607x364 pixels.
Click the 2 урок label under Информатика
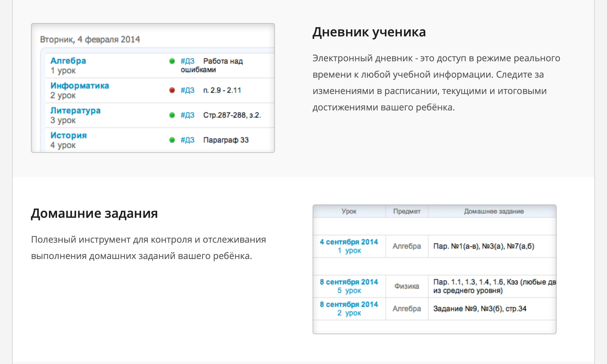(63, 95)
